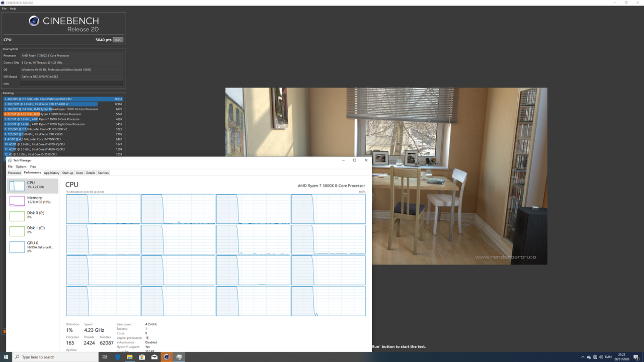The height and width of the screenshot is (362, 644).
Task: Select ranking row Intel Xeon CPU X5650
Action: tap(63, 134)
